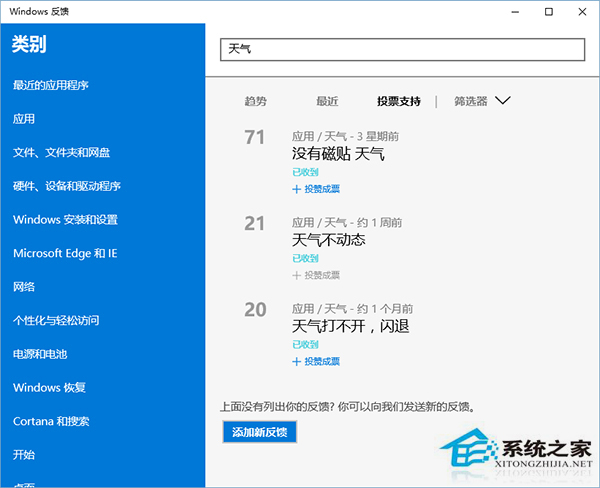Select 个性化与轻松访问 category
This screenshot has width=600, height=488.
[x=56, y=320]
